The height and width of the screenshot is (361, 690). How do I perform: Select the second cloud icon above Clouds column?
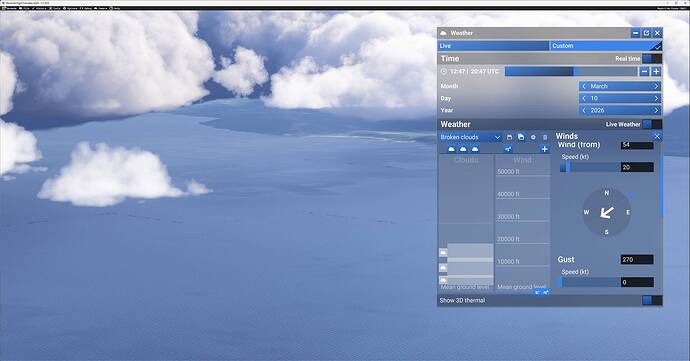[x=463, y=149]
